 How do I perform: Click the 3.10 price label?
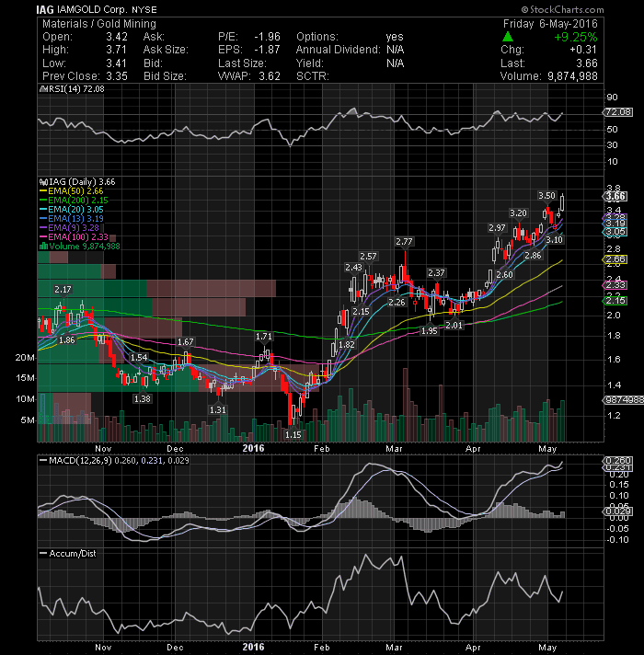tap(554, 240)
